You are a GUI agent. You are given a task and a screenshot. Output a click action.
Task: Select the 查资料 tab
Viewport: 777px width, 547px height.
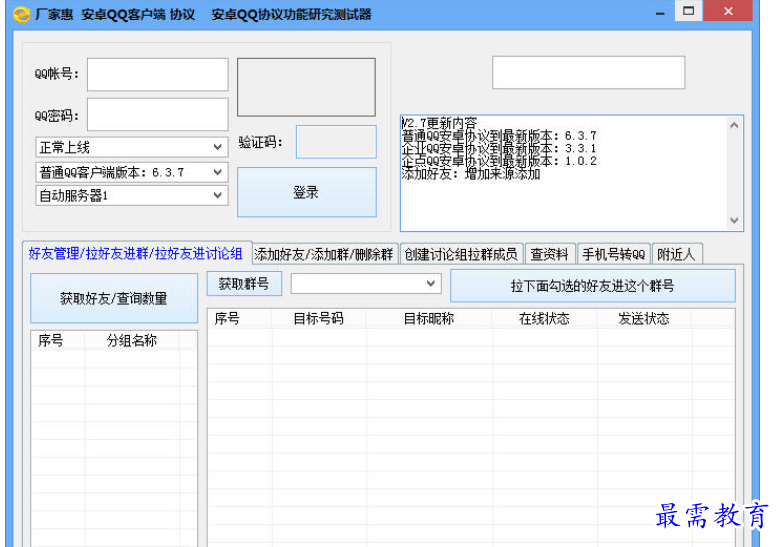(549, 254)
